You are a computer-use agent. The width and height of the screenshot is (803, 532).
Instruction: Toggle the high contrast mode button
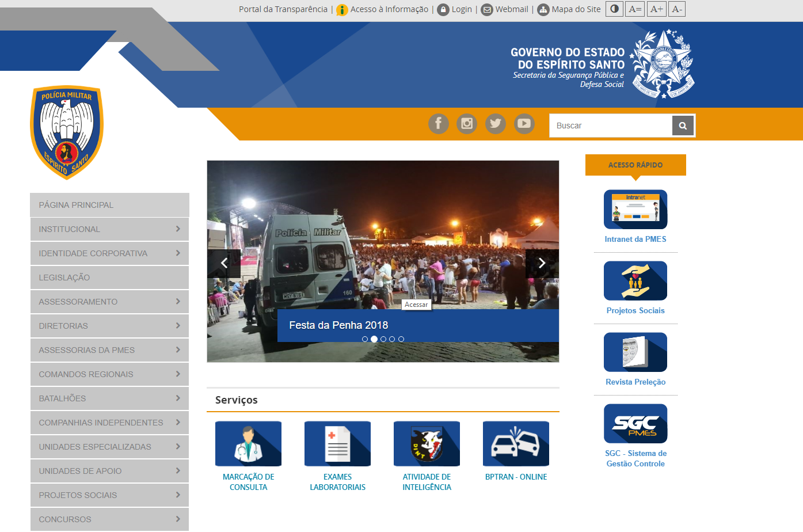(614, 9)
